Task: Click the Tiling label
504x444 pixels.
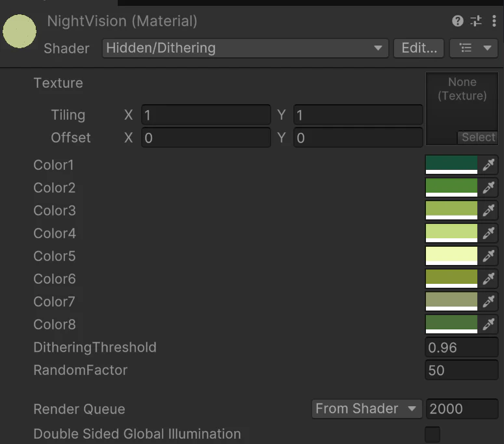Action: coord(68,115)
